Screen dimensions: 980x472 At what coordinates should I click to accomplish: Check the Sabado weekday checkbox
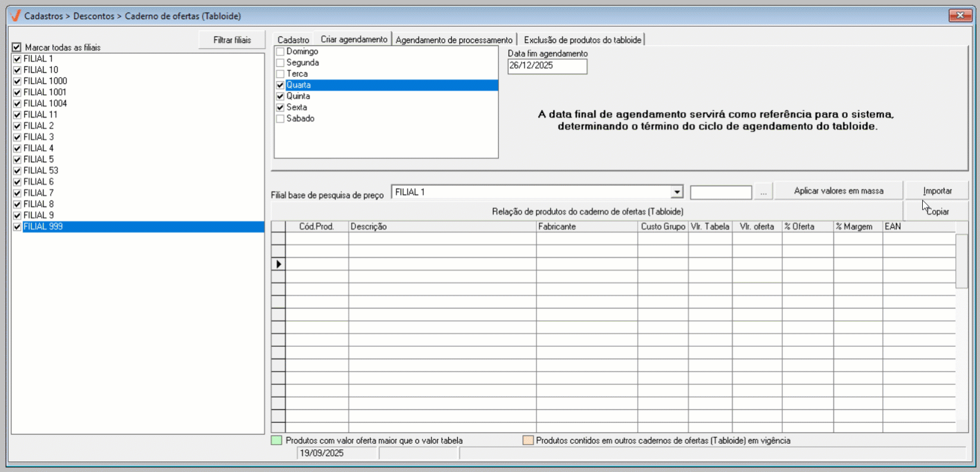pos(280,119)
